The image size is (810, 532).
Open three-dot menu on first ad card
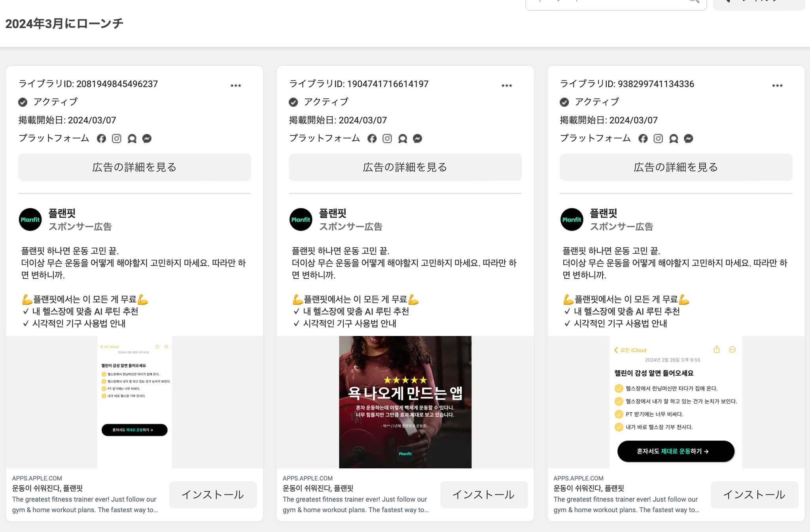click(x=236, y=85)
